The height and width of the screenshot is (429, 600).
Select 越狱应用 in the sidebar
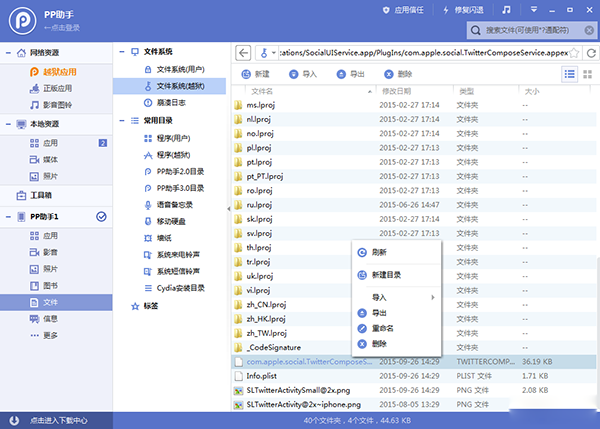point(61,72)
